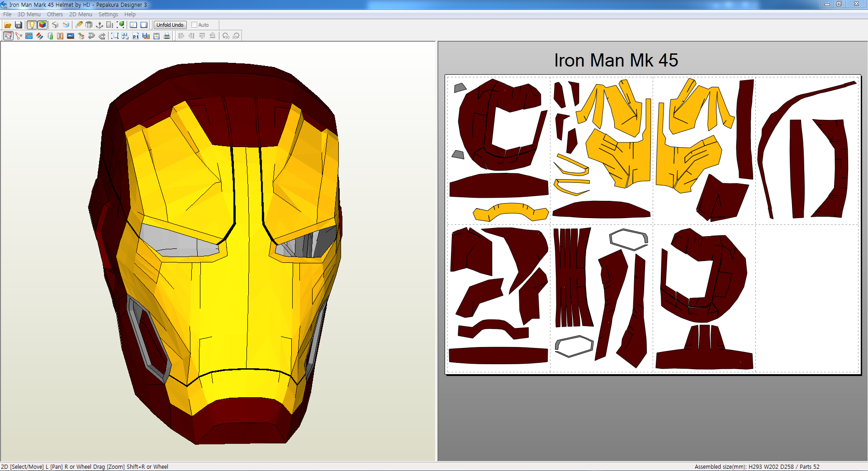
Task: Switch to the single-pane window layout
Action: pyautogui.click(x=144, y=25)
